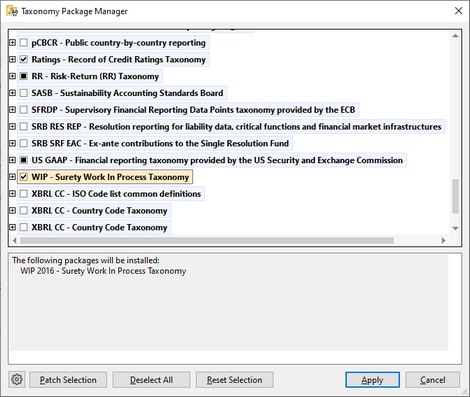Toggle the RR Risk-Return checkbox
This screenshot has width=470, height=397.
(23, 76)
